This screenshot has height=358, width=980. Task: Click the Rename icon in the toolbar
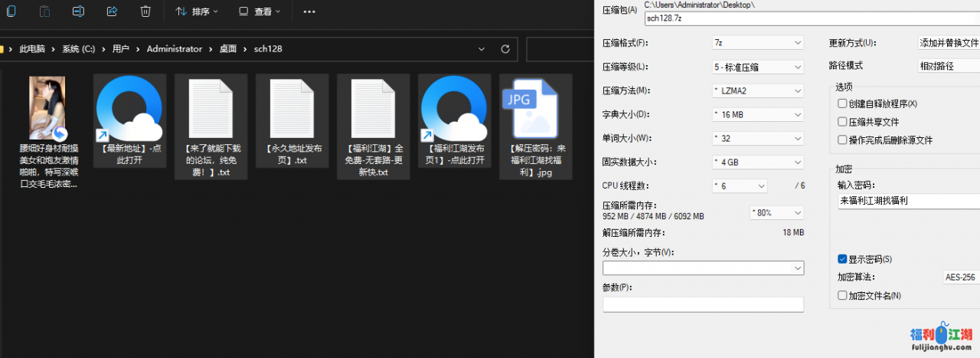(x=78, y=11)
